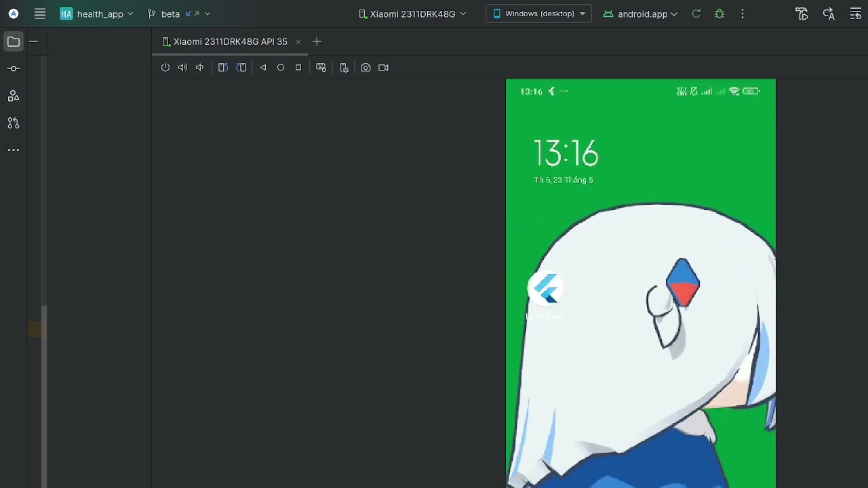The image size is (868, 488).
Task: Open the Commit tool window
Action: coord(14,68)
